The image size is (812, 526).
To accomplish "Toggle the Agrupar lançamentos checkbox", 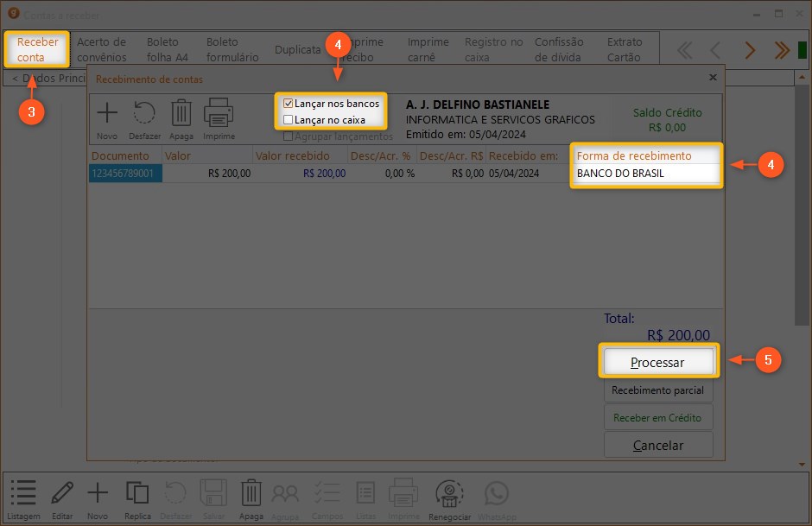I will pos(289,136).
